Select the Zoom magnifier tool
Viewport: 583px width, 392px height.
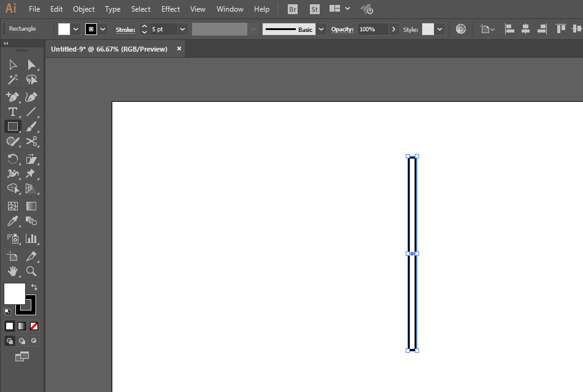(x=31, y=271)
